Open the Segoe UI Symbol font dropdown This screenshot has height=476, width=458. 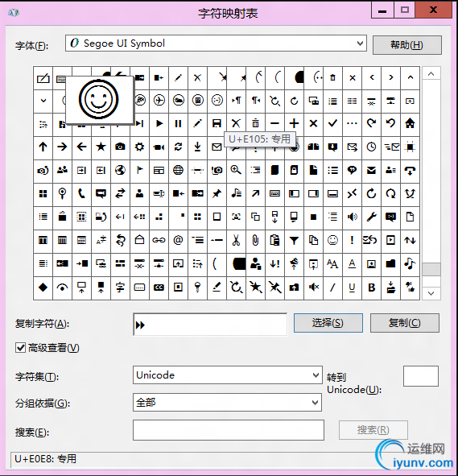point(360,43)
